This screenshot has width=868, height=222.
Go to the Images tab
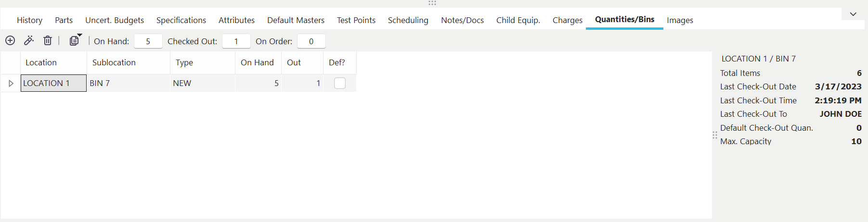coord(680,20)
